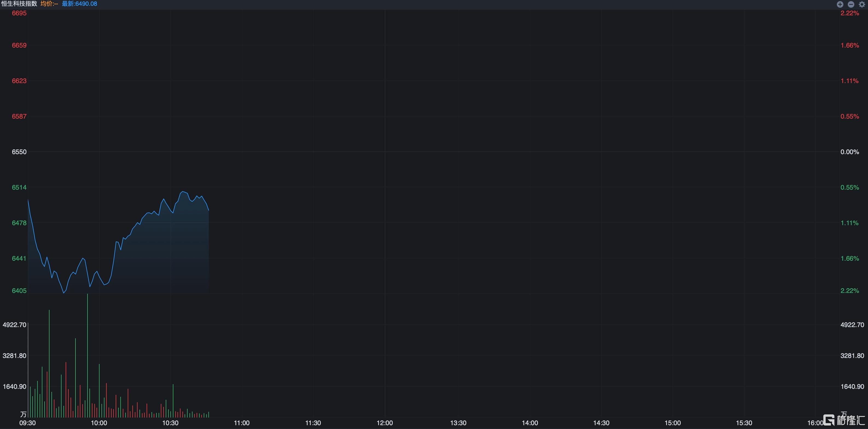Click the left 1640.90 volume label

click(x=14, y=387)
